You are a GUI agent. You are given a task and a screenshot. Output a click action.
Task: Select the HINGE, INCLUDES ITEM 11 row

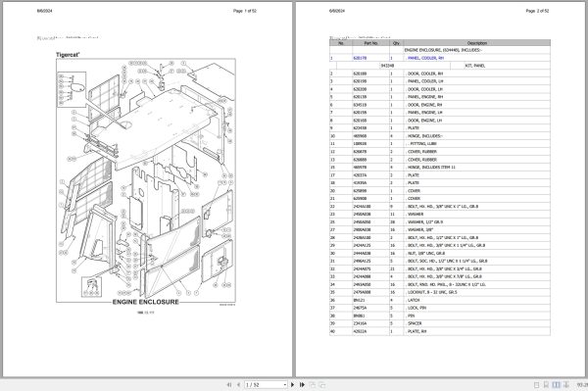coord(440,168)
